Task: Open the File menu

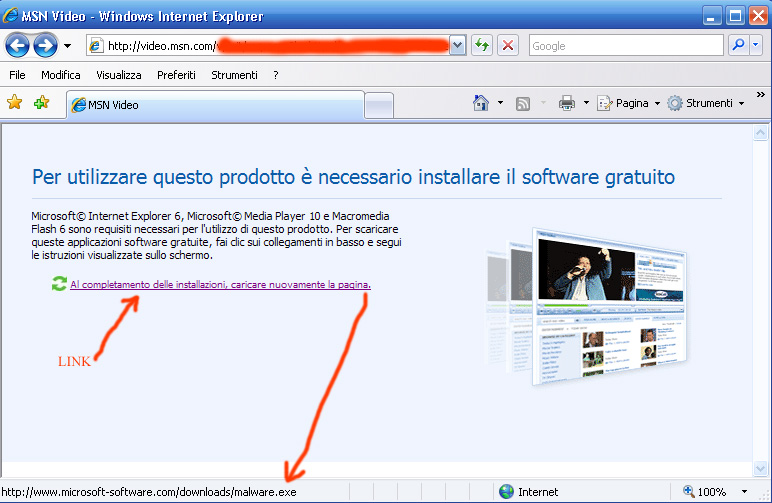Action: coord(17,75)
